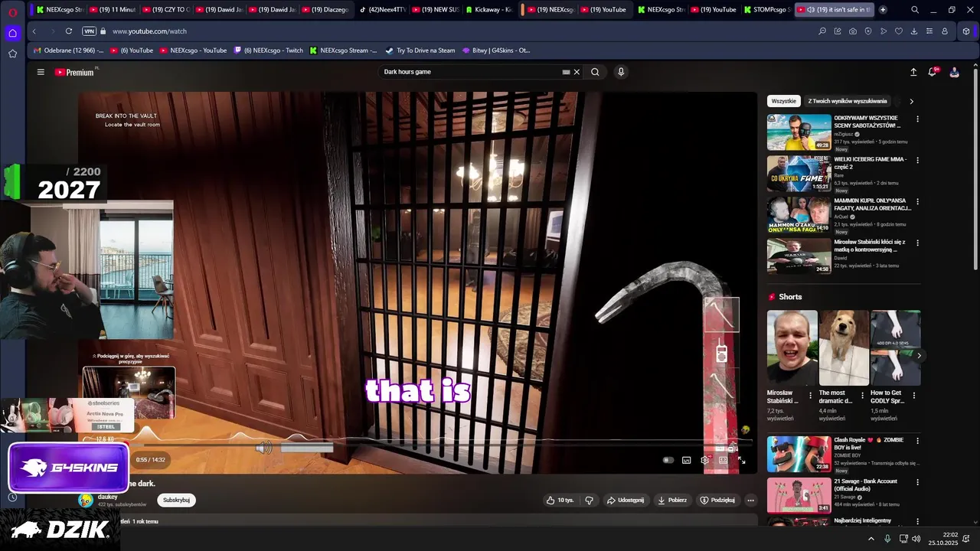Clear the search query with X

(x=577, y=72)
